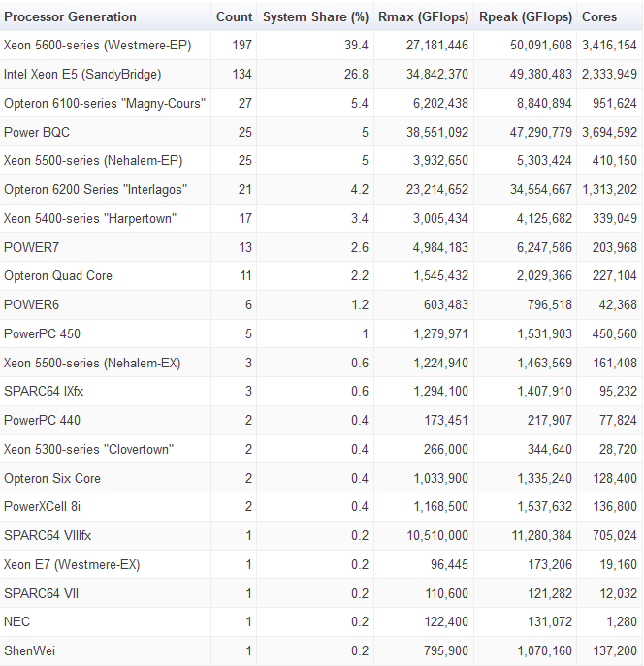Click Rmax value 10,510,000 for SPARC64 VIIIfx
The height and width of the screenshot is (666, 644).
tap(437, 535)
